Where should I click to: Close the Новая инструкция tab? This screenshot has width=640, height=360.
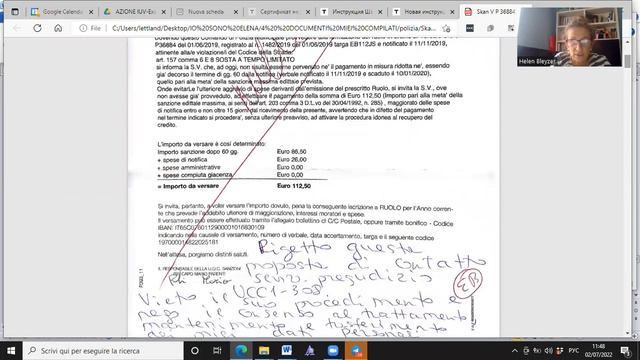(x=452, y=12)
